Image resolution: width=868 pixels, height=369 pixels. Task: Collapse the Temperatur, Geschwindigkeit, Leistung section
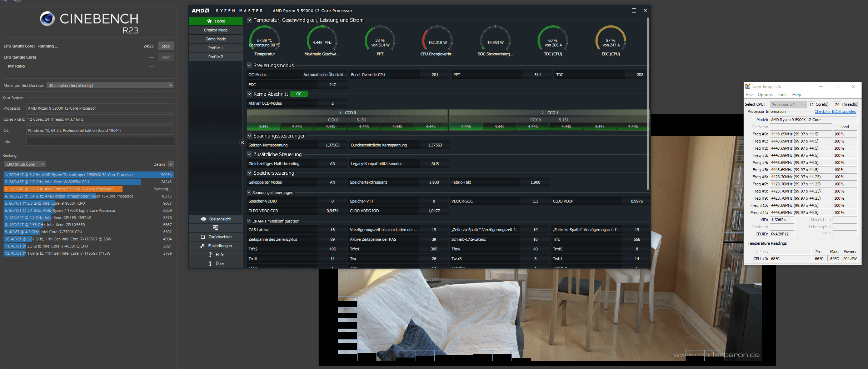(x=249, y=20)
